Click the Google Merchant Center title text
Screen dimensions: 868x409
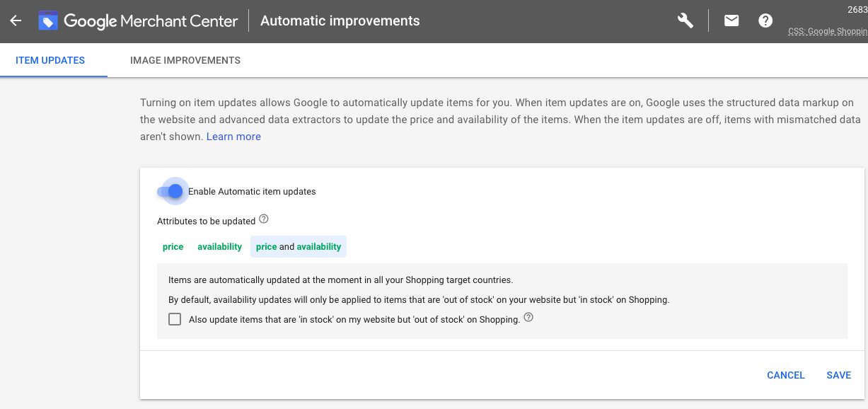point(151,21)
